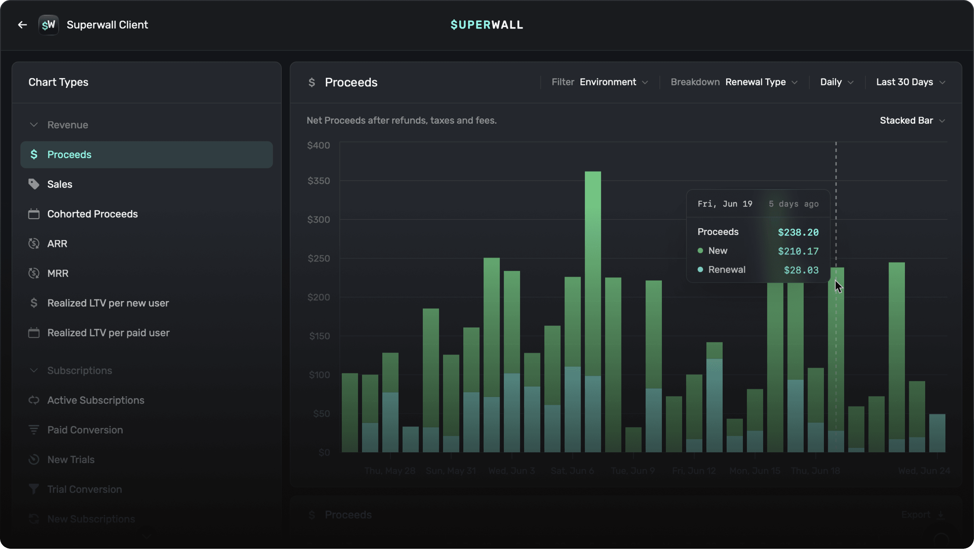The height and width of the screenshot is (560, 974).
Task: Open New Trials chart
Action: coord(146,459)
